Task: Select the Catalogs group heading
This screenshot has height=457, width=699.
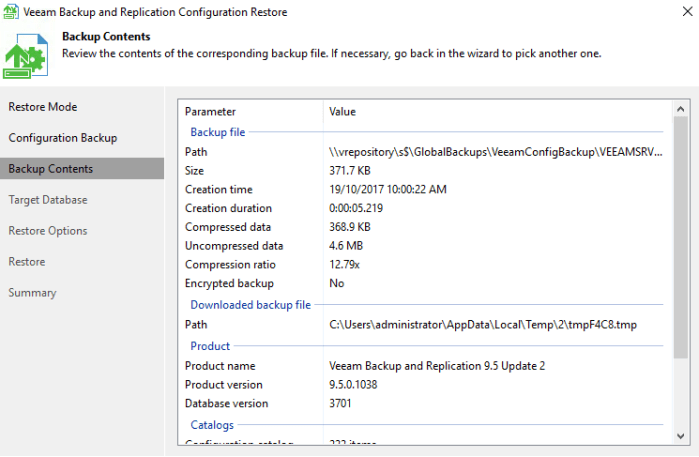Action: point(212,425)
